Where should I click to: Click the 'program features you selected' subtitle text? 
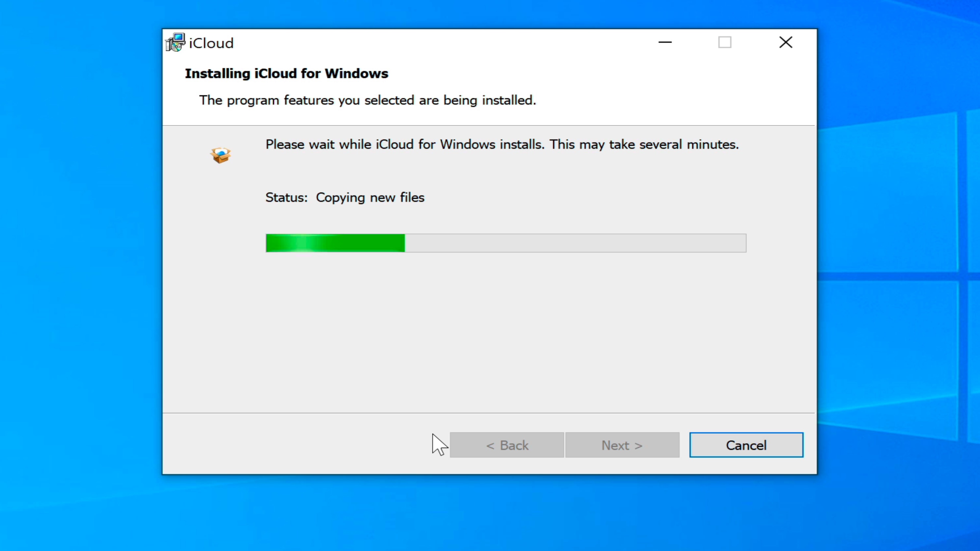367,100
